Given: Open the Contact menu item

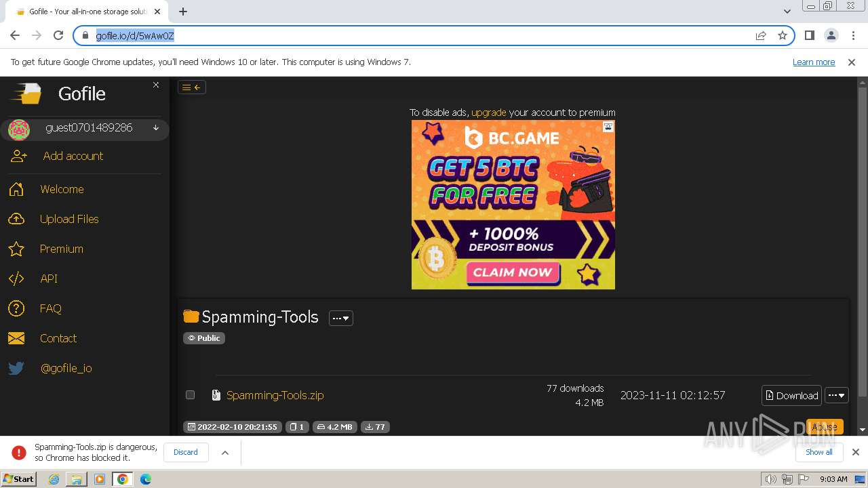Looking at the screenshot, I should (58, 338).
